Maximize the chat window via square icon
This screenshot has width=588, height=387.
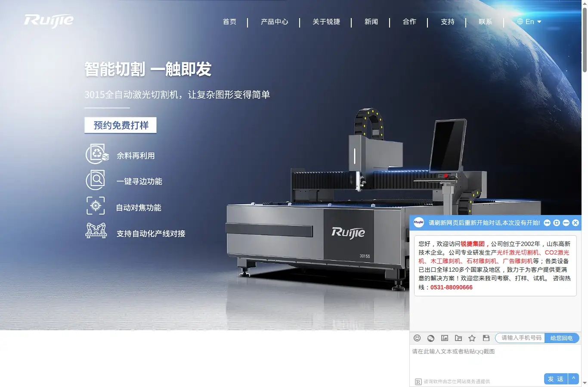(557, 223)
